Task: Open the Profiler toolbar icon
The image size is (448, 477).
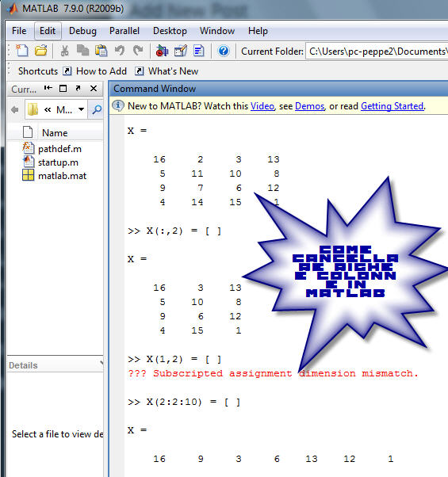Action: [199, 51]
